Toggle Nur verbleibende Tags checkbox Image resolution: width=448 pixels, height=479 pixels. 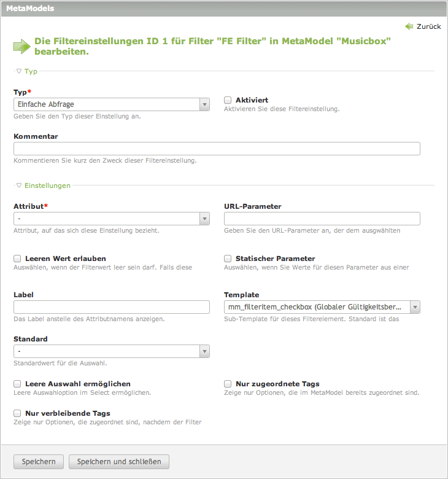click(x=18, y=413)
